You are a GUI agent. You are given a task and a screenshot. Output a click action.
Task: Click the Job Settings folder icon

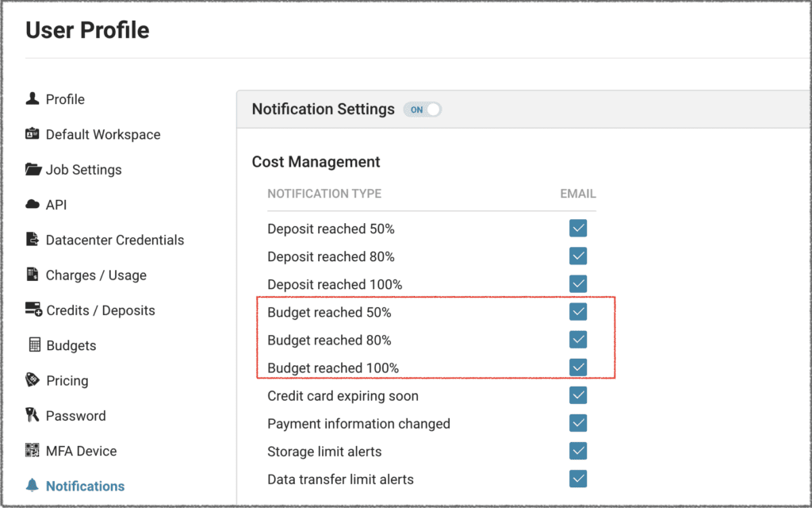coord(33,169)
